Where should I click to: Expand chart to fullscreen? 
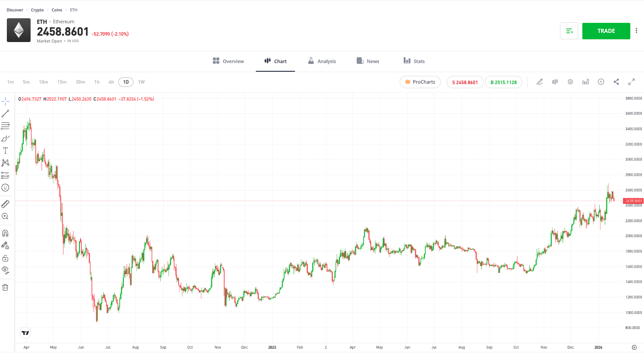(632, 82)
